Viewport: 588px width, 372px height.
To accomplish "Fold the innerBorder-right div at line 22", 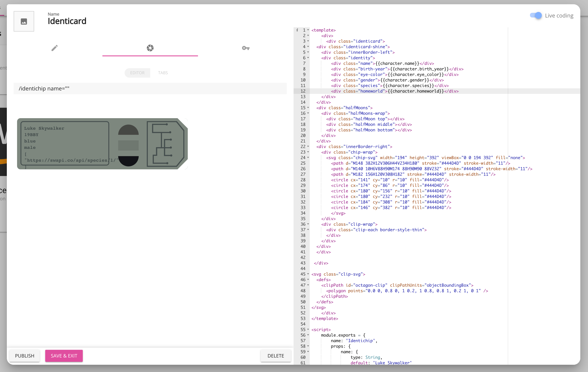I will pyautogui.click(x=308, y=147).
